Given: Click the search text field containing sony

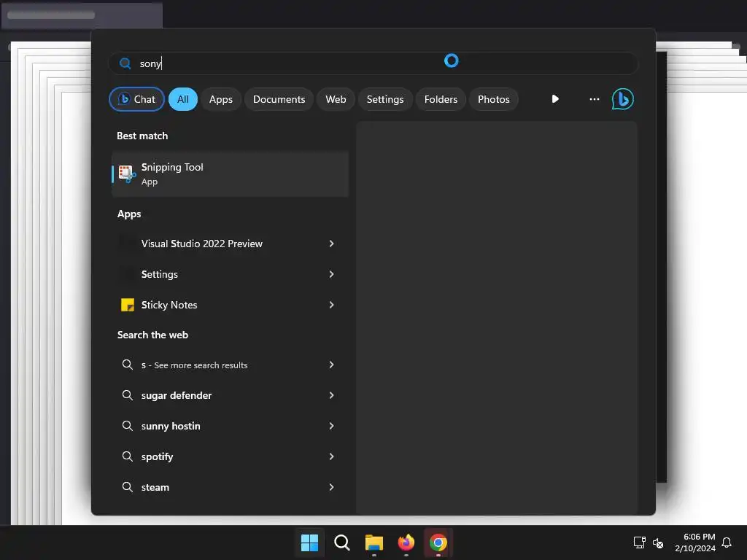Looking at the screenshot, I should pyautogui.click(x=373, y=63).
